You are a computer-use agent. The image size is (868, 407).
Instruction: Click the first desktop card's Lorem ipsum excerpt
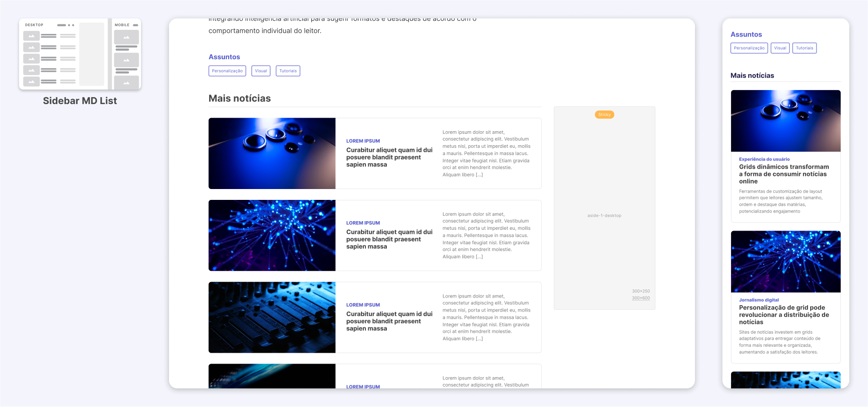[487, 154]
